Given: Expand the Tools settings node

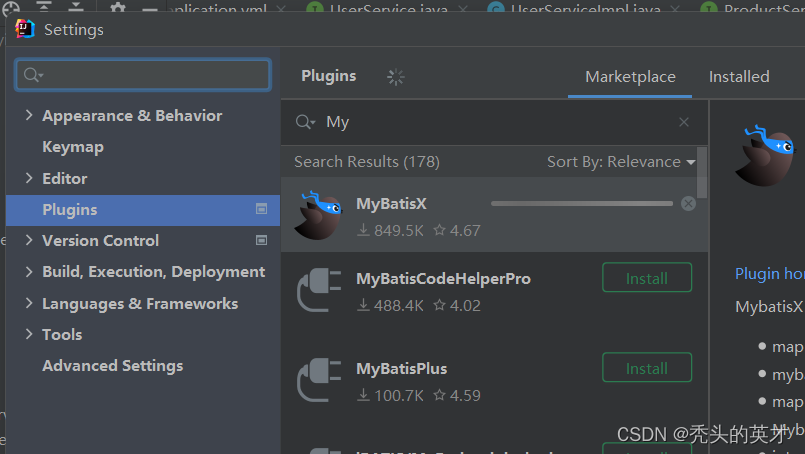Looking at the screenshot, I should (29, 334).
